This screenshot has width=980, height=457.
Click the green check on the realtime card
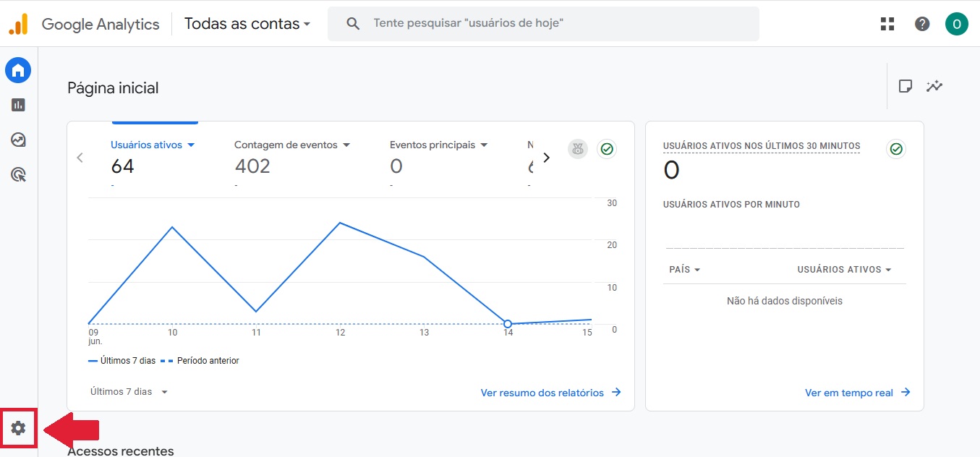[896, 149]
